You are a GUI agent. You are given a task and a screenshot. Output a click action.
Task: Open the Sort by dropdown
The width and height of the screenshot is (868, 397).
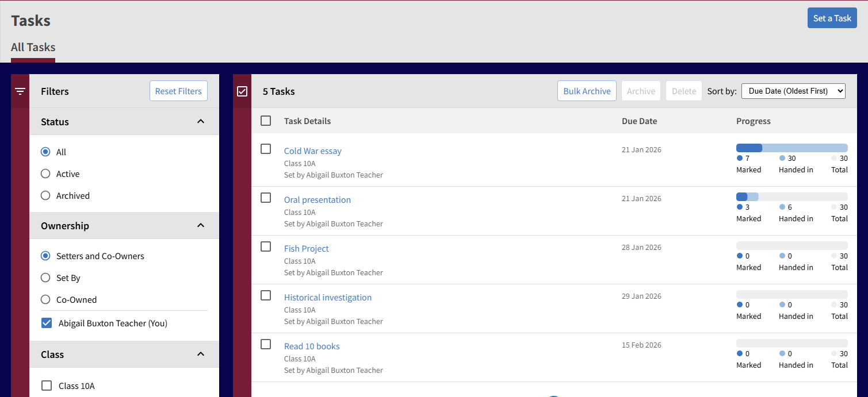tap(793, 91)
